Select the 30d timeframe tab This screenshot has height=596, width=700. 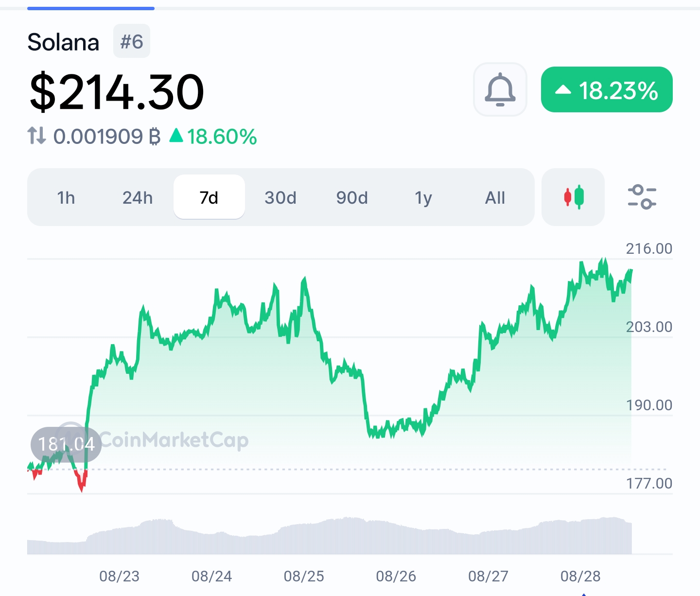pos(280,197)
